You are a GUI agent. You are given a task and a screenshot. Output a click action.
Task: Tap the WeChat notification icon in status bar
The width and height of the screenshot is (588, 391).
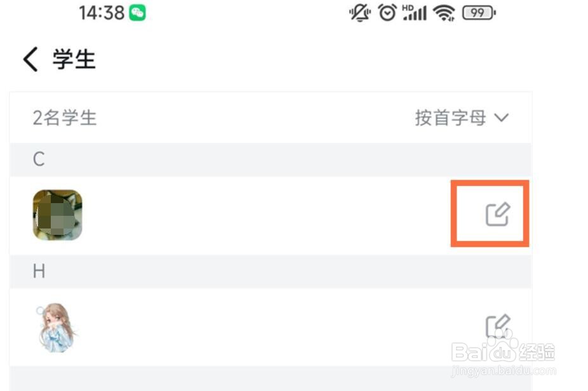[138, 13]
